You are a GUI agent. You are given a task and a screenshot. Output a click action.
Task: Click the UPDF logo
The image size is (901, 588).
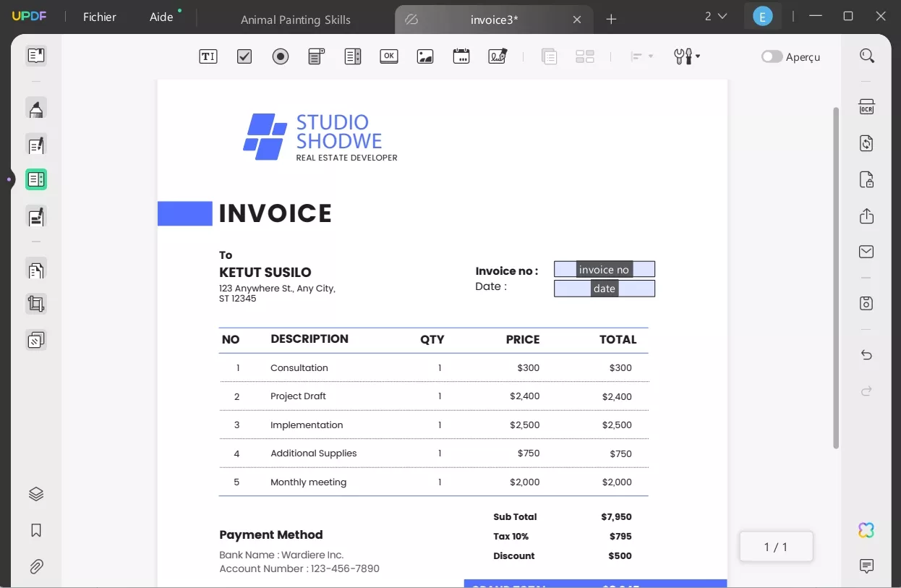tap(29, 16)
